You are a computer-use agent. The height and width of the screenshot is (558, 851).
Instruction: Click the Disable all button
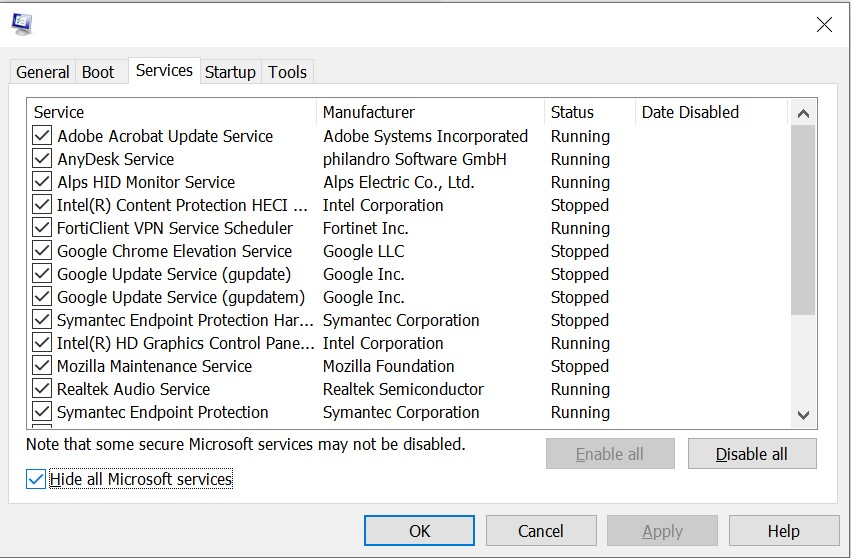click(751, 454)
